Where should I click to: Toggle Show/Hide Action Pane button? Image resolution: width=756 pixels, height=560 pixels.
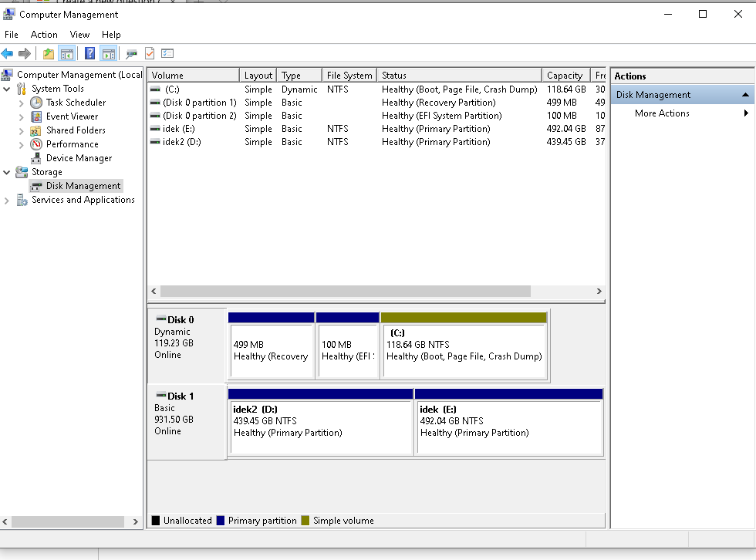(x=109, y=53)
